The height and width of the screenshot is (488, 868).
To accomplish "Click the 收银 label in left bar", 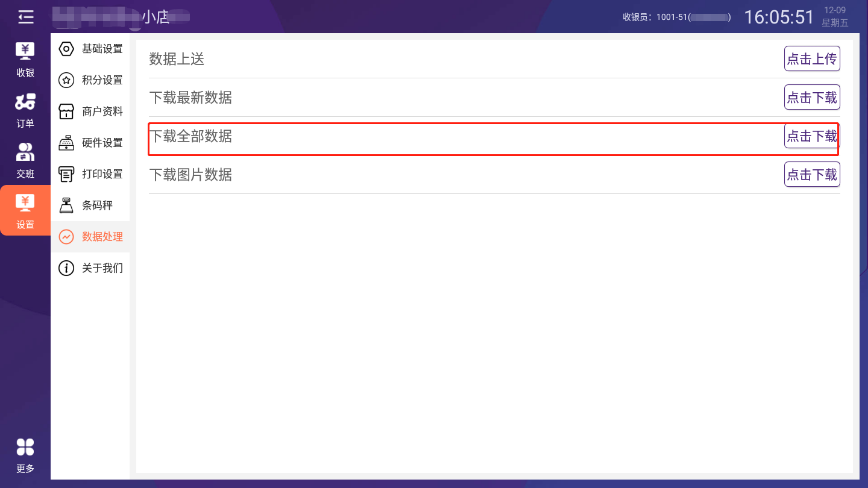I will point(25,73).
